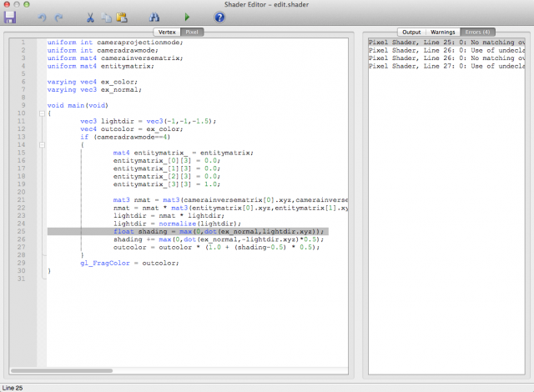Cut selection using the scissors icon
This screenshot has width=534, height=392.
click(89, 16)
